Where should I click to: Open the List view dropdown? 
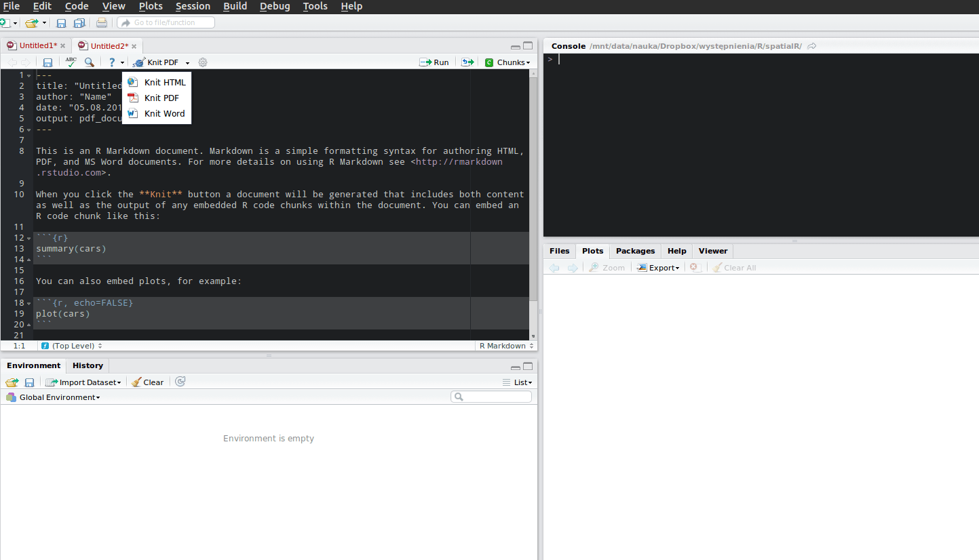pos(518,382)
